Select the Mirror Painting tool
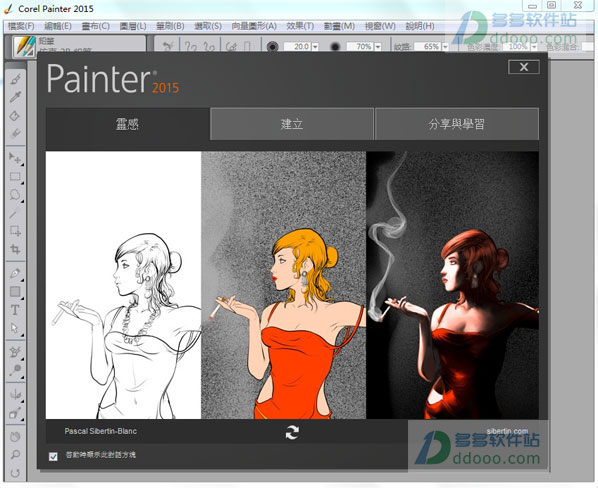The width and height of the screenshot is (598, 488). [x=15, y=394]
